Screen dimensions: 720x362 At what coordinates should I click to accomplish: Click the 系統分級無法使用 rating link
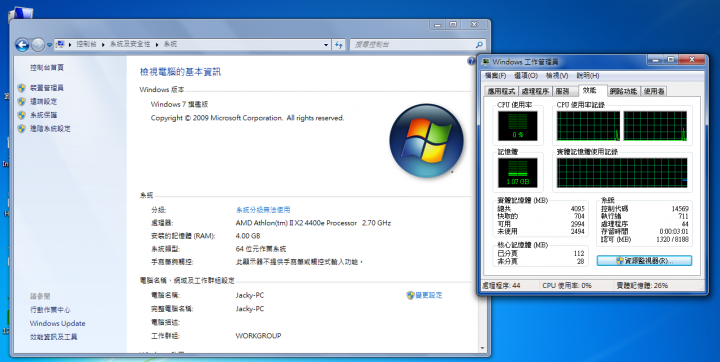click(x=263, y=209)
